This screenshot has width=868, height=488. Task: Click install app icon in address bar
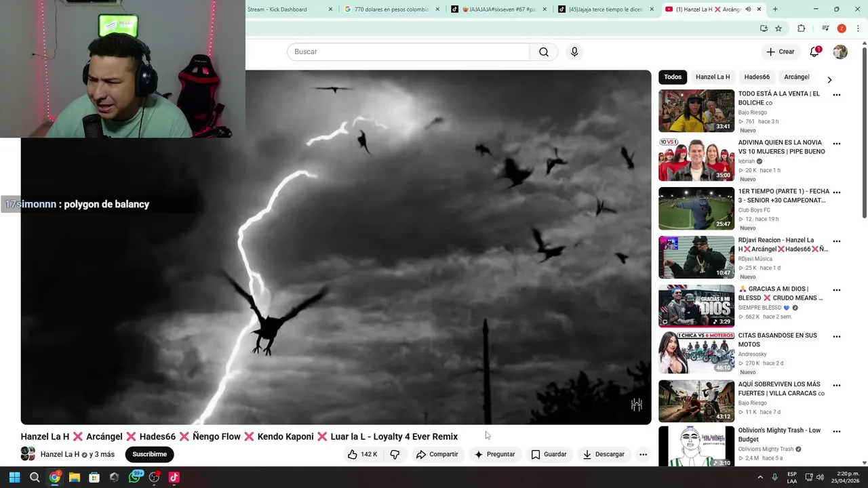click(764, 28)
